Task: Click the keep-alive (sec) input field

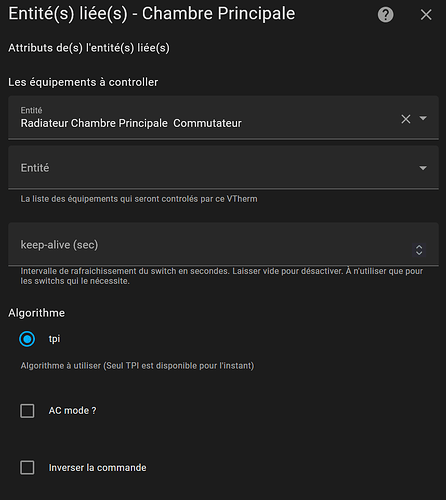Action: (223, 244)
